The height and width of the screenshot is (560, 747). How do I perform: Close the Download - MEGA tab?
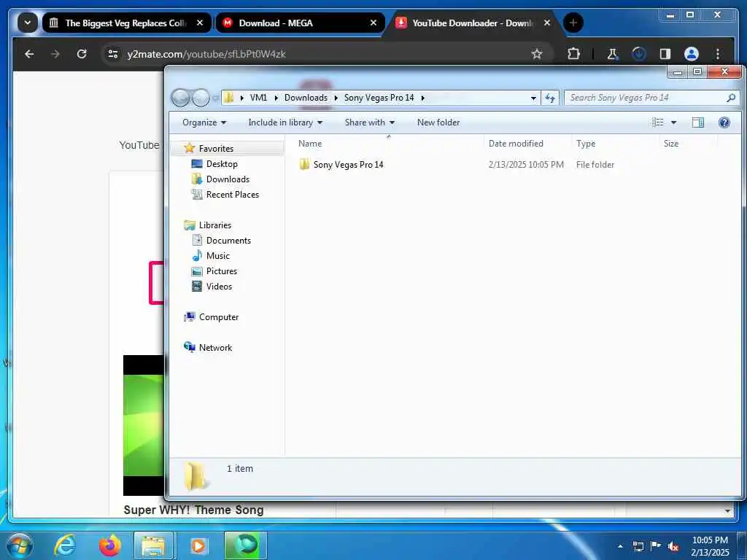(373, 23)
